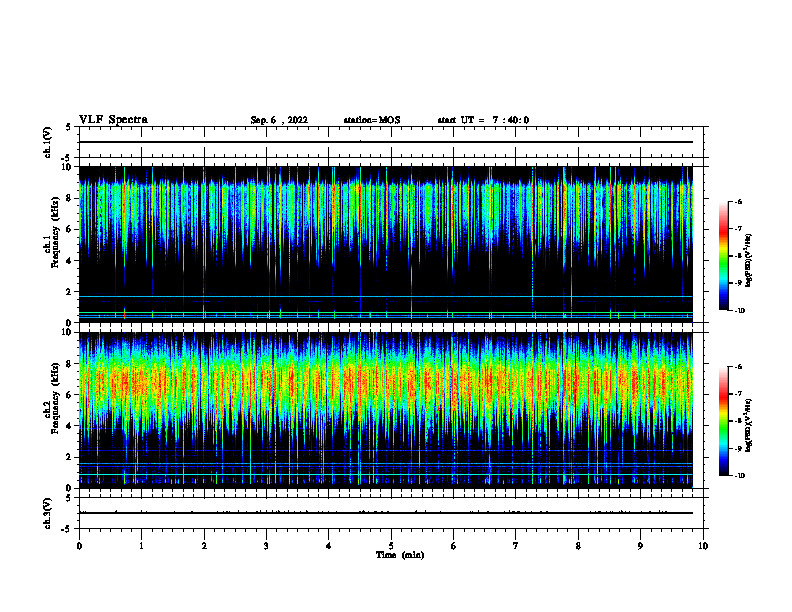
Task: Click the "3" tick on the time axis
Action: click(x=266, y=546)
